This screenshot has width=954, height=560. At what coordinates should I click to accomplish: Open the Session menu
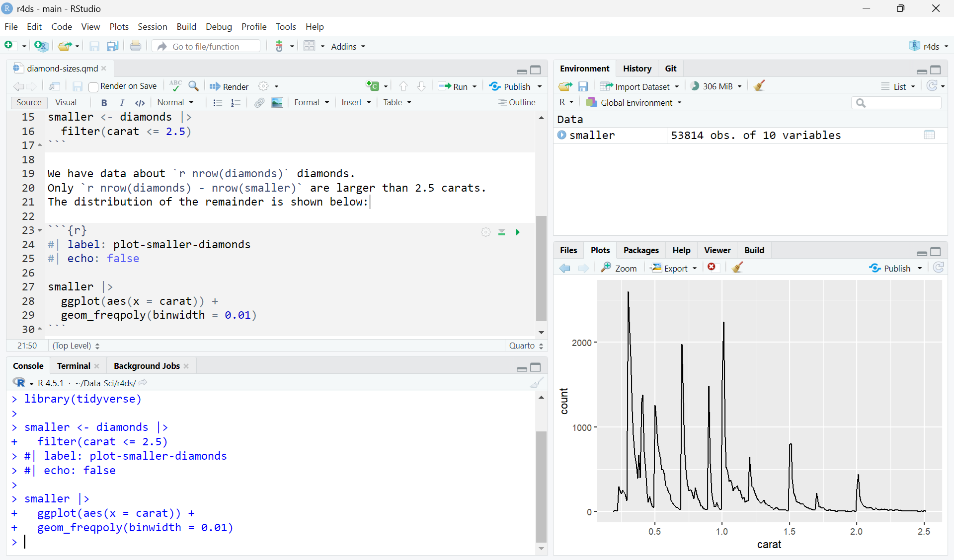tap(152, 26)
